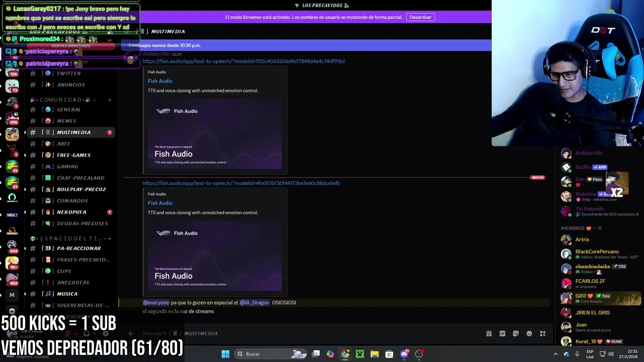Open the PA-REACCIONAR channel
Screen dimensions: 644x362
point(70,248)
